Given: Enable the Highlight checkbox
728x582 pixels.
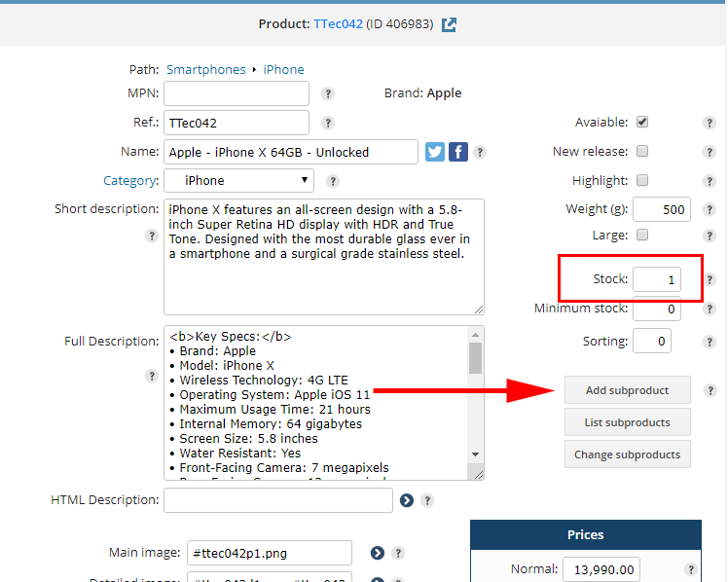Looking at the screenshot, I should tap(642, 180).
